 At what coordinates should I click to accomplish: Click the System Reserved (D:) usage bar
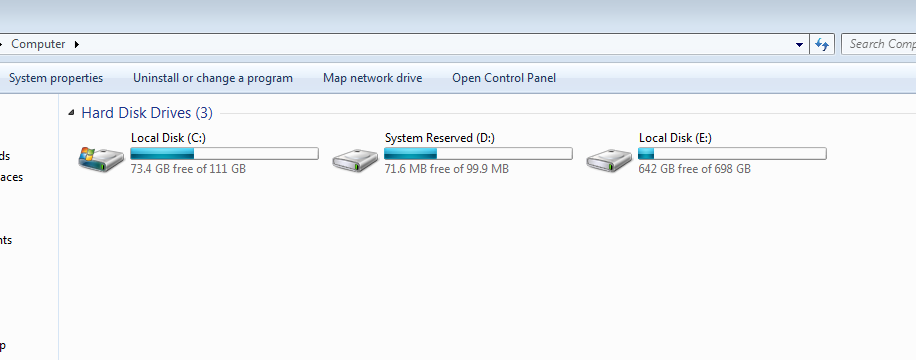click(478, 154)
